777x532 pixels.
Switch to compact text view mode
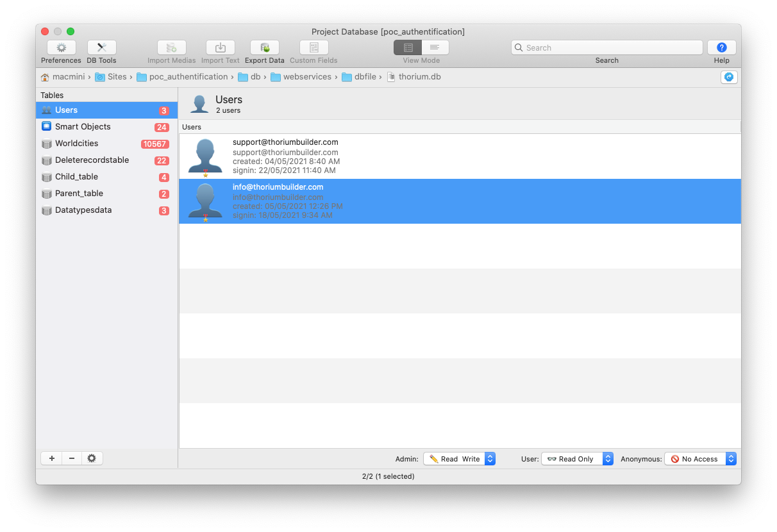click(435, 47)
